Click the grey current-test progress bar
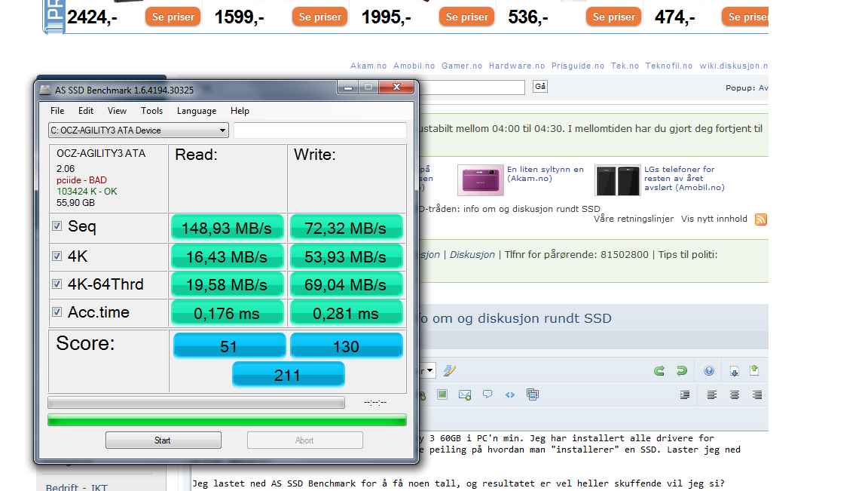 [x=197, y=402]
